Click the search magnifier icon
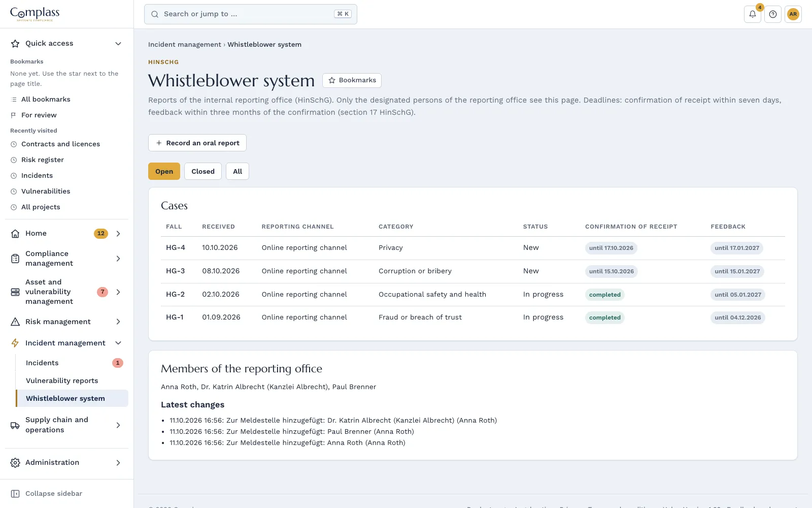 tap(155, 14)
